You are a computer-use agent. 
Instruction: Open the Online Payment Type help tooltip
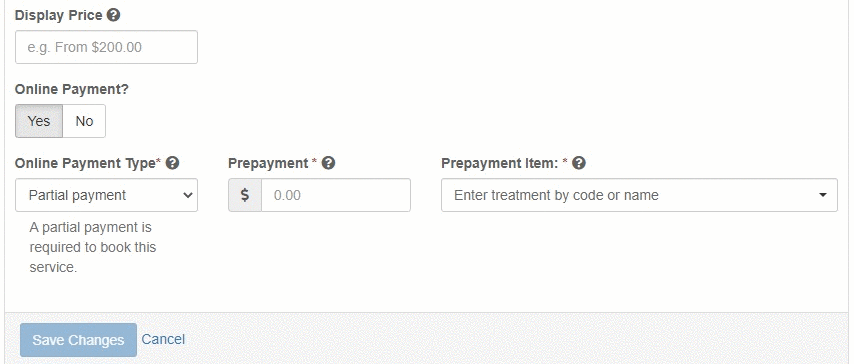click(172, 163)
